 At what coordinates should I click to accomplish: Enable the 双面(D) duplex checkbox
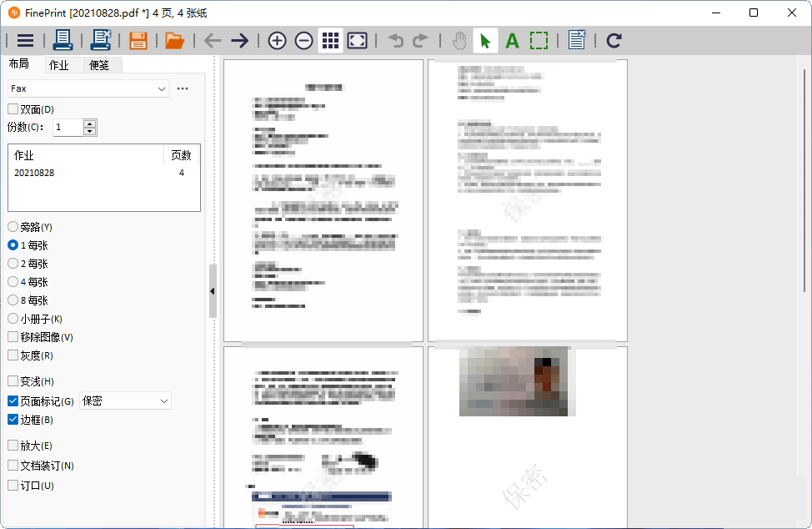[13, 109]
